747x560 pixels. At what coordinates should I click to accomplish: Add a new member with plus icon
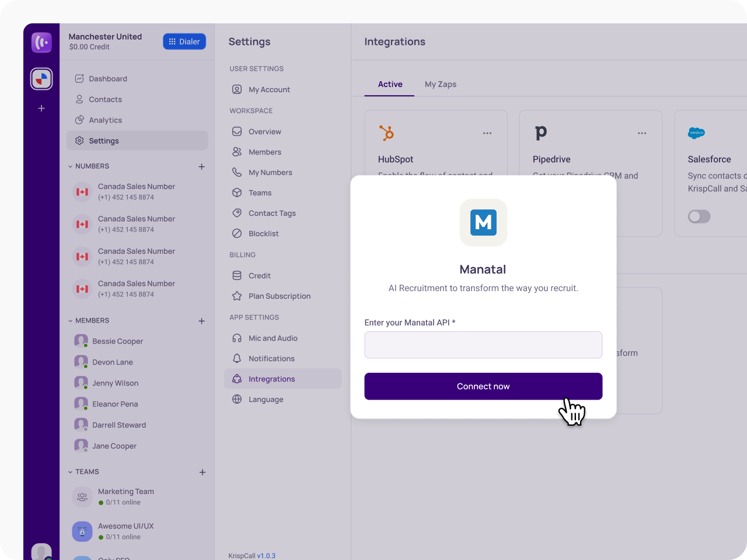pyautogui.click(x=202, y=321)
